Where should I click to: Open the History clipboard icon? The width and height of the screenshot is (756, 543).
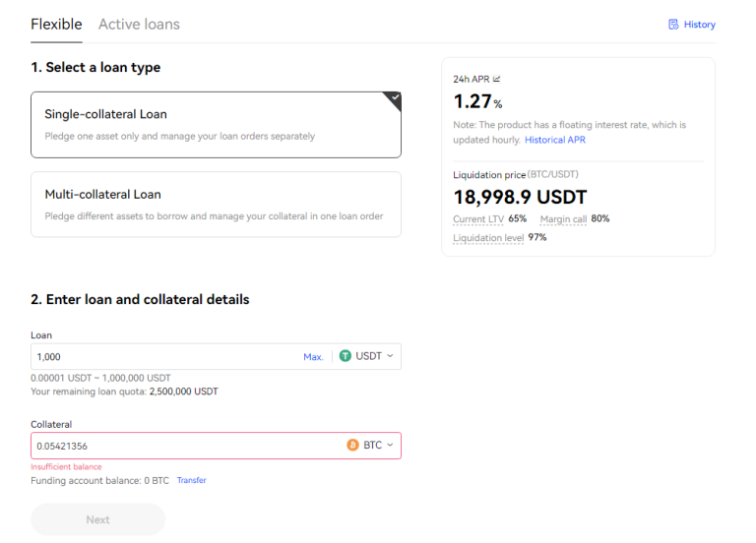[673, 25]
